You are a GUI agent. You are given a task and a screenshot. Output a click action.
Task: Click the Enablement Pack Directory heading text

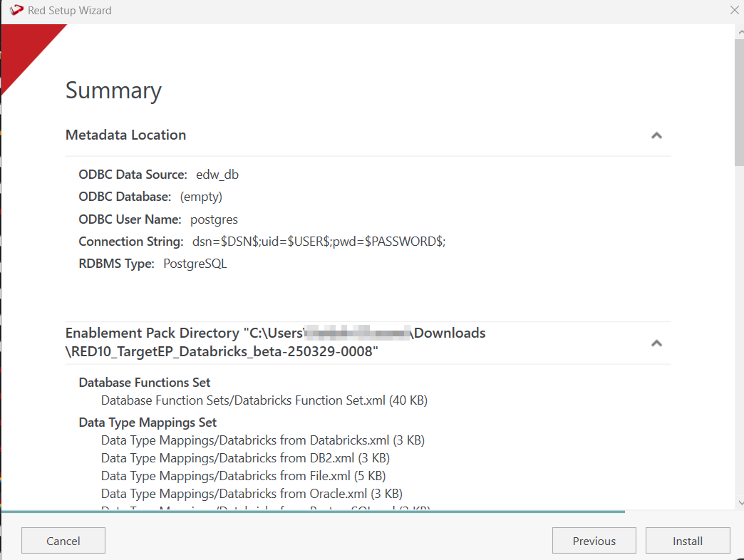point(275,342)
